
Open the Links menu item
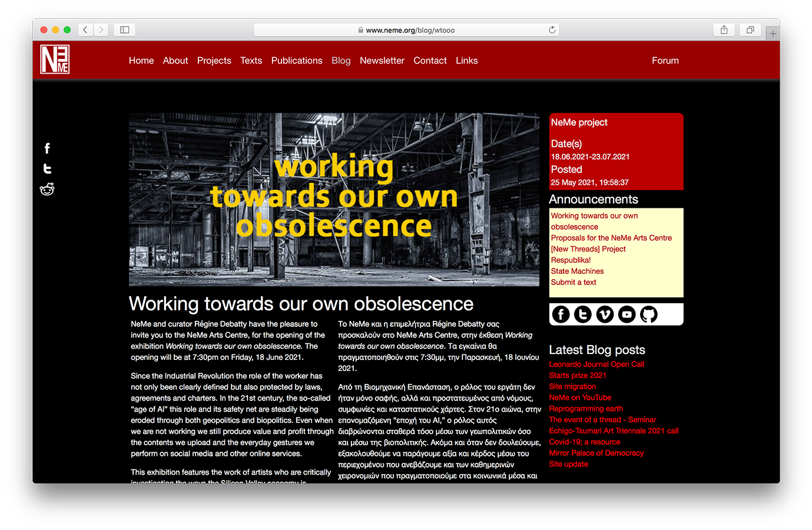[467, 60]
